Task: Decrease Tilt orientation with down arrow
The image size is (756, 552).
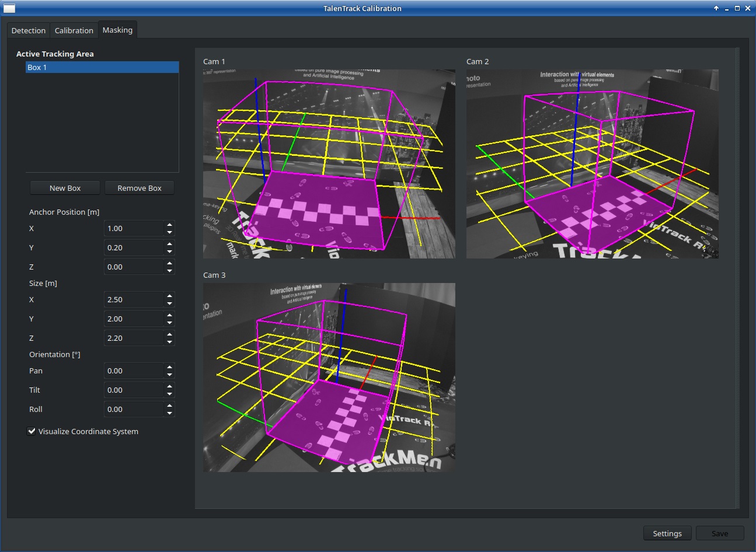Action: pyautogui.click(x=169, y=394)
